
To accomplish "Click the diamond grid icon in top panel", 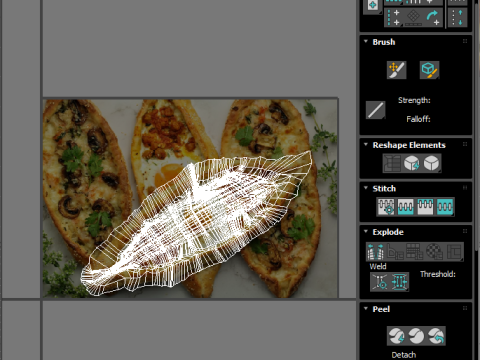I will (x=413, y=17).
